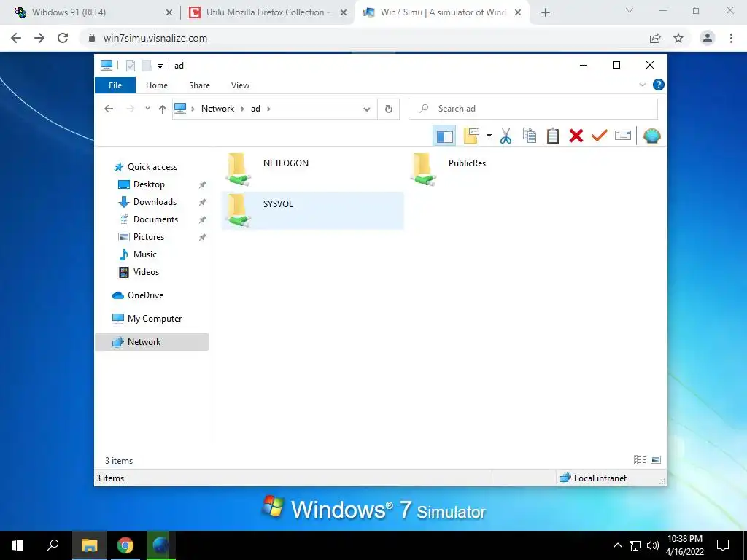The image size is (747, 560).
Task: Unpin Downloads using its pin icon
Action: pos(203,202)
